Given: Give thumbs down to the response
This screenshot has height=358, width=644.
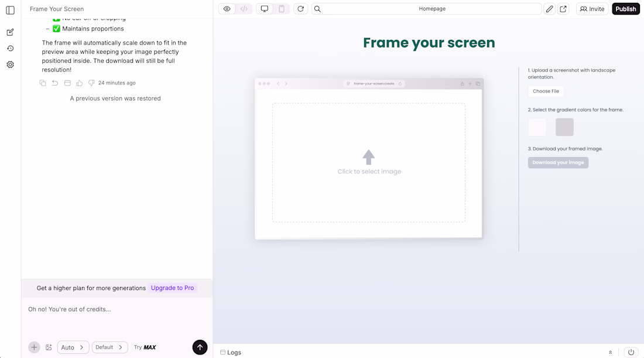Looking at the screenshot, I should tap(91, 83).
